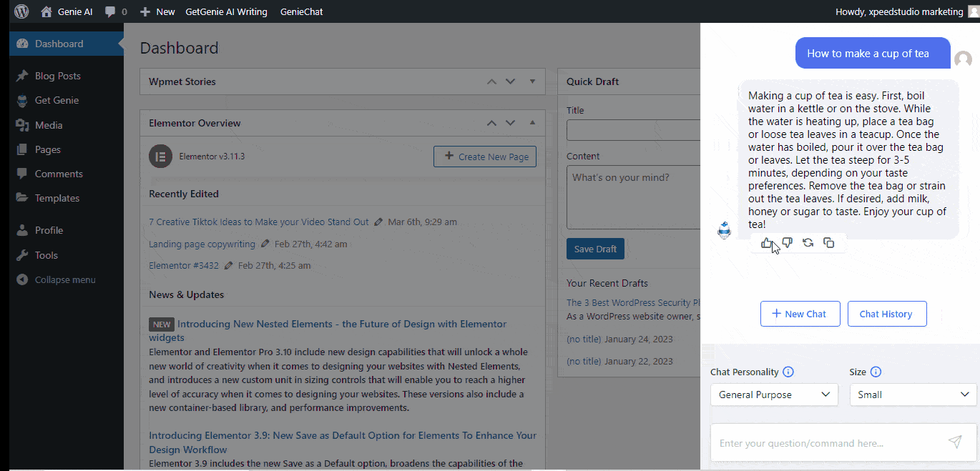Open GenieChat from admin bar

click(301, 11)
